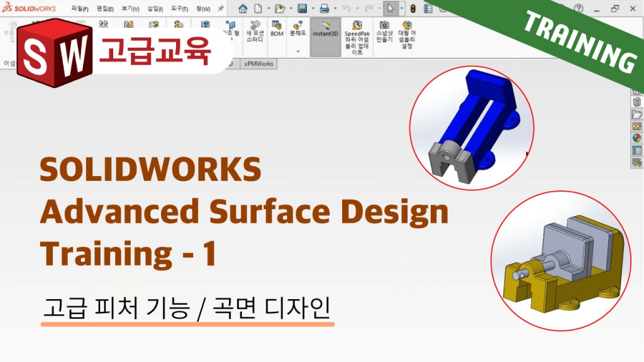Expand the Redo dropdown arrow
Viewport: 644px width, 362px height.
(379, 8)
